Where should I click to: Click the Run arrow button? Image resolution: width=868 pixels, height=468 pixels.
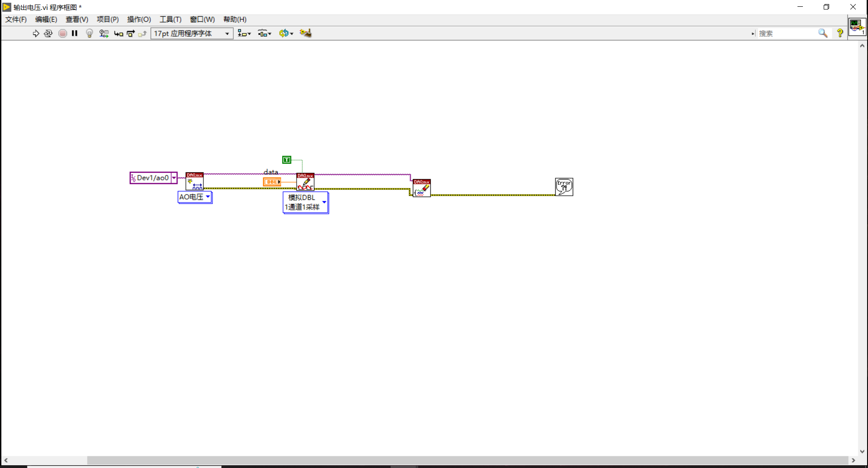pos(36,33)
